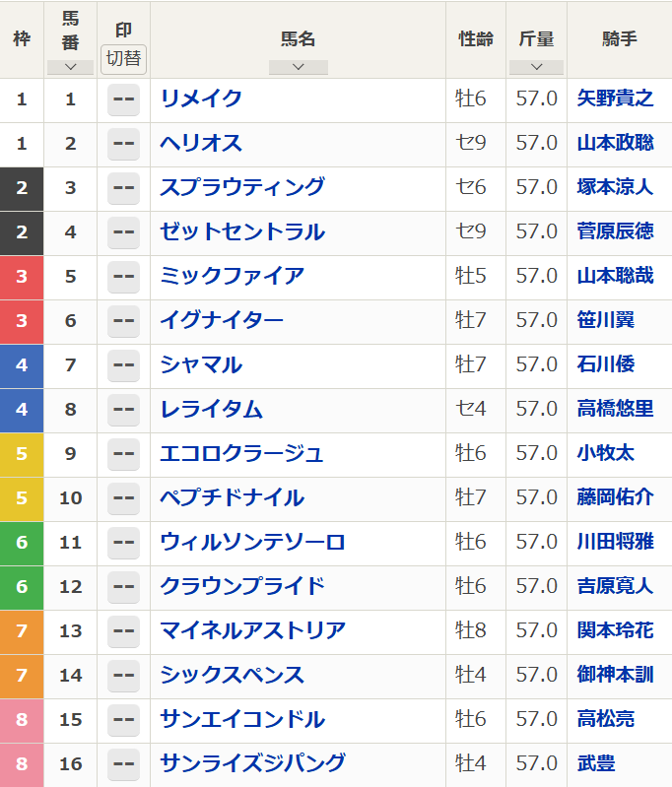Set mark for horse number 8 レライタム
This screenshot has width=672, height=787.
pos(123,409)
